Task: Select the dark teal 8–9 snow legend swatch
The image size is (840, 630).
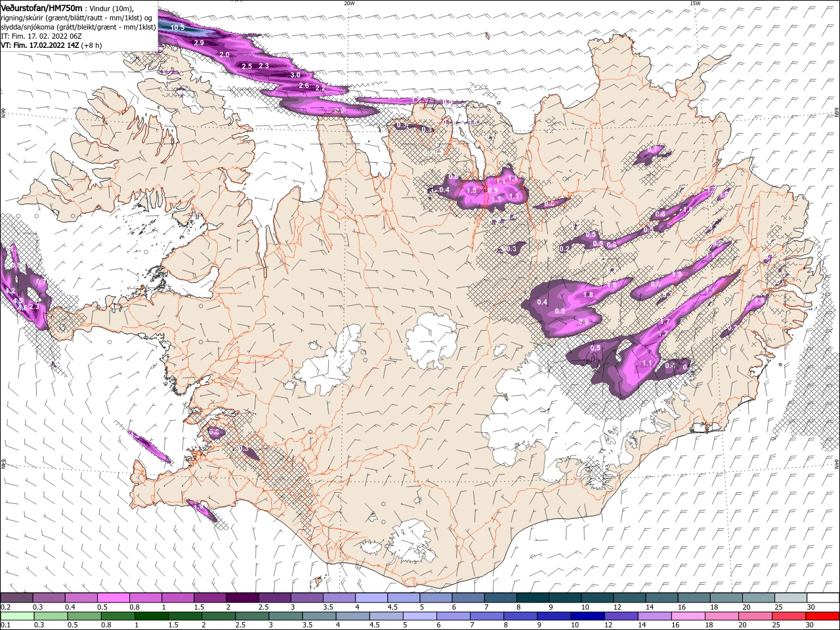Action: pyautogui.click(x=533, y=597)
